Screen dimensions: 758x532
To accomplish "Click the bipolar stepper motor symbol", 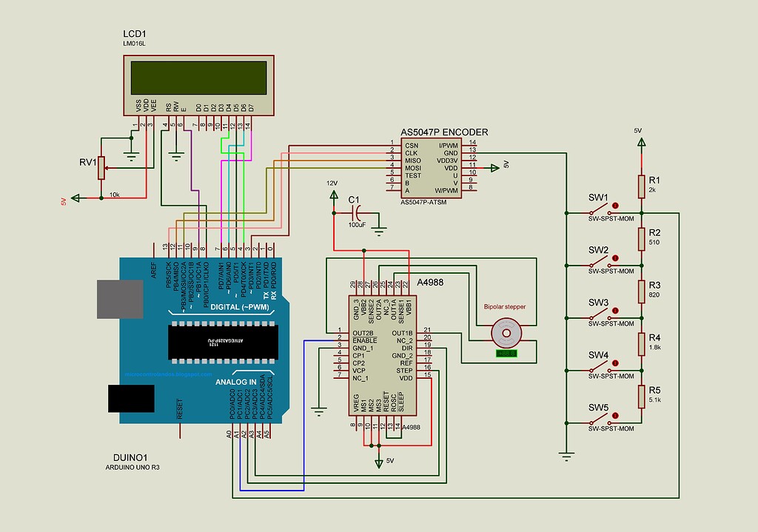I will click(506, 331).
